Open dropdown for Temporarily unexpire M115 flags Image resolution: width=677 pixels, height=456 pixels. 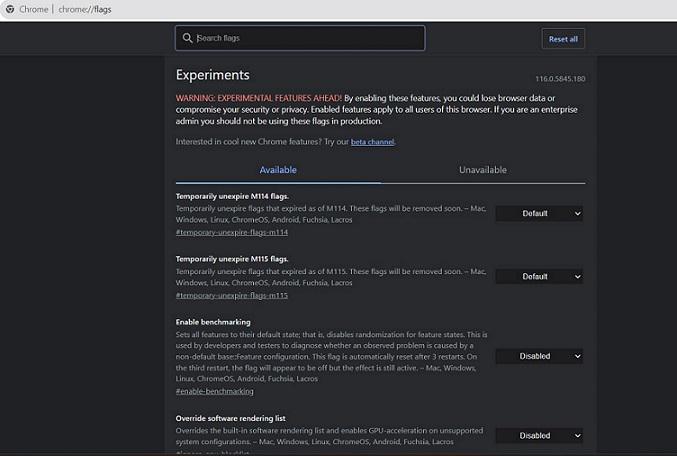pos(539,276)
